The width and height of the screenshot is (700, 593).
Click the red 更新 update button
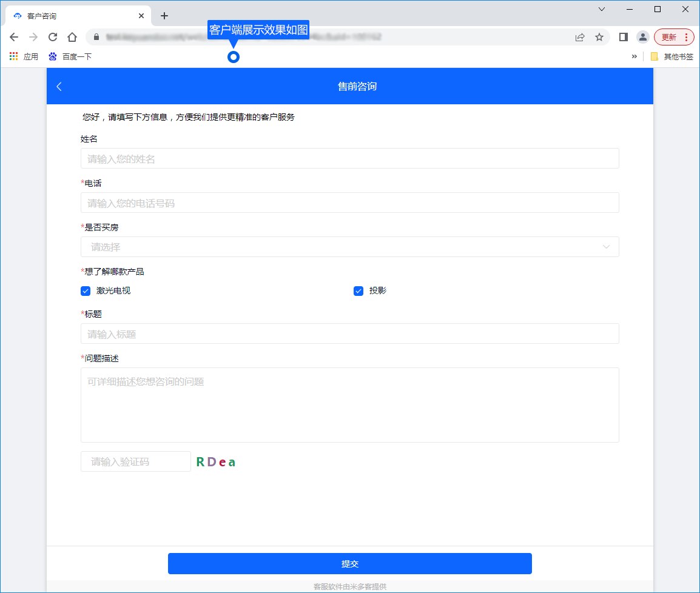[x=673, y=37]
